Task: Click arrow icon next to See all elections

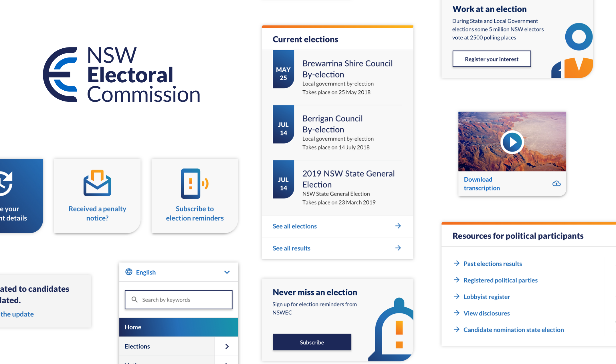Action: click(x=398, y=226)
